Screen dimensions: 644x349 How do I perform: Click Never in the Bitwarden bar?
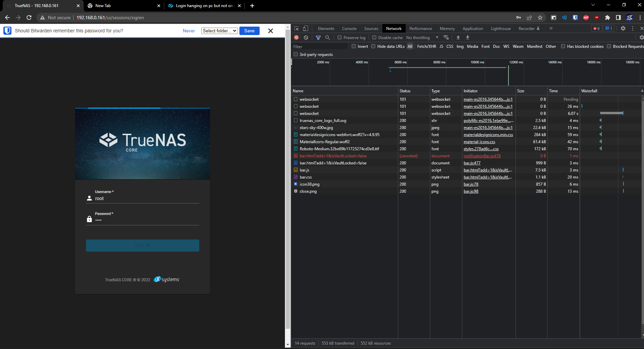click(189, 31)
